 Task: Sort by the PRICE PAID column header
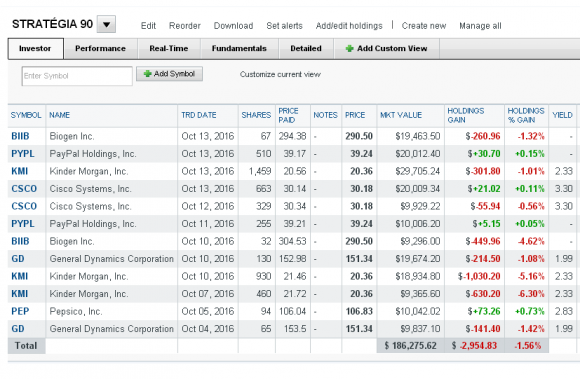288,115
